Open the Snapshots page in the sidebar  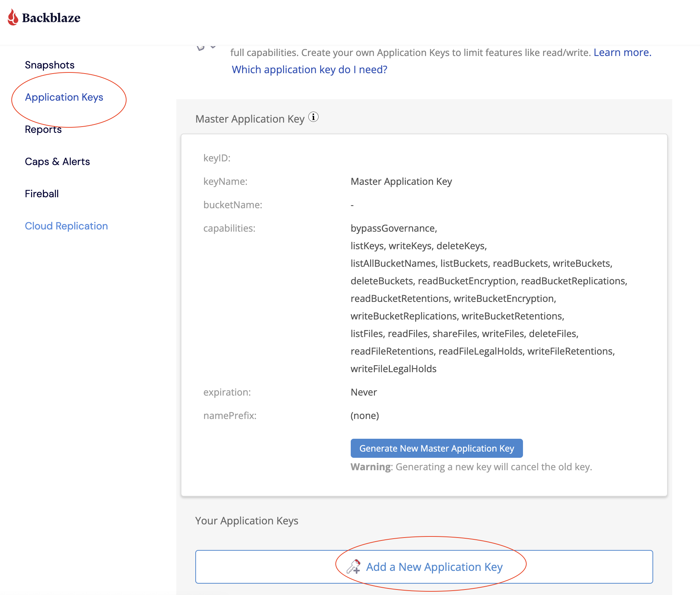(49, 65)
